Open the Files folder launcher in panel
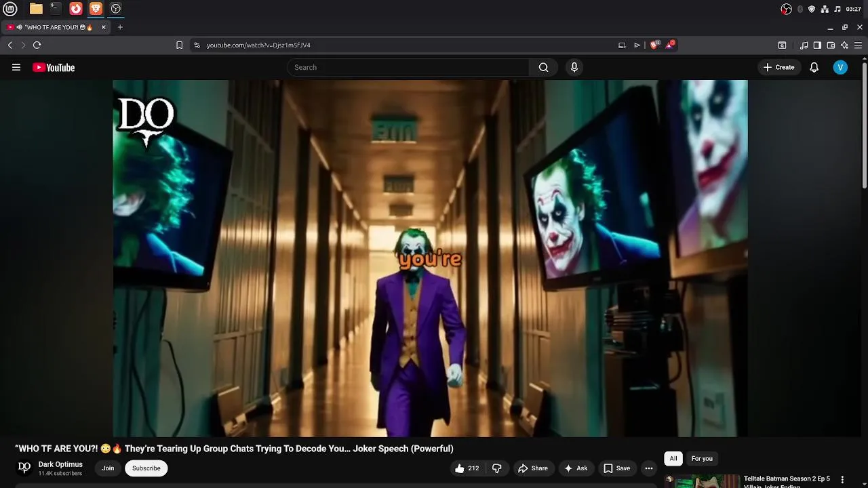The width and height of the screenshot is (868, 488). coord(36,9)
